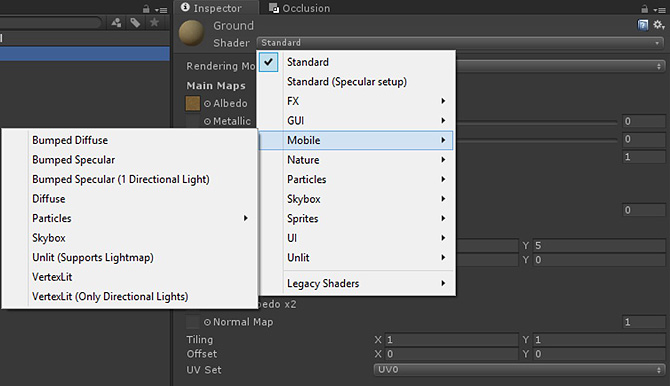The height and width of the screenshot is (386, 670).
Task: Click the Ground material name
Action: tap(233, 26)
